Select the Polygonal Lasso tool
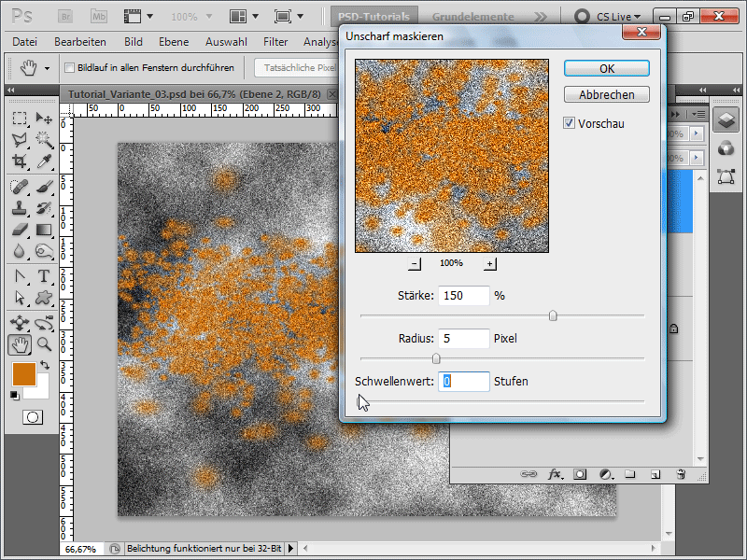 click(19, 139)
